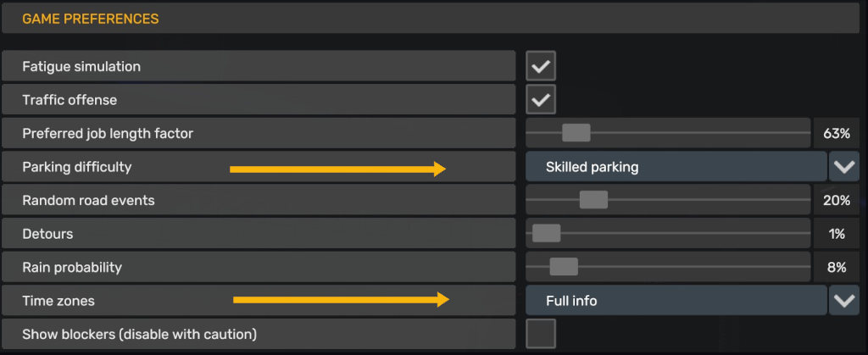Open Parking difficulty dropdown arrow

click(x=844, y=167)
